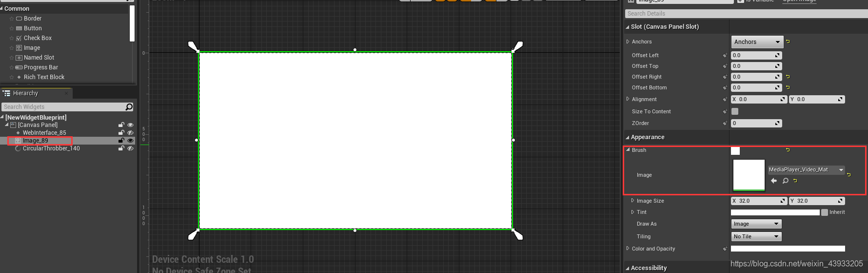Click the Brush Image thumbnail preview
This screenshot has width=868, height=273.
749,175
